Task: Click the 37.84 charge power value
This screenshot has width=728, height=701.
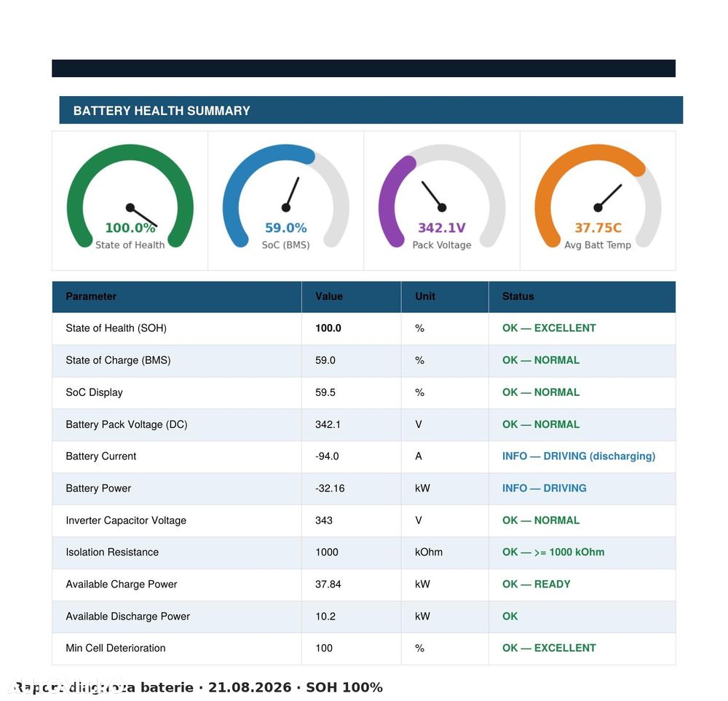Action: [328, 584]
